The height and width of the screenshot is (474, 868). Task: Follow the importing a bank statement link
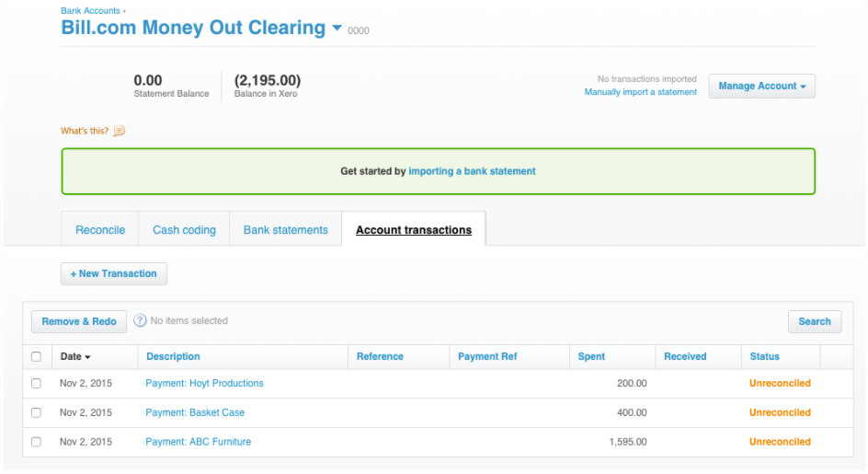coord(473,171)
